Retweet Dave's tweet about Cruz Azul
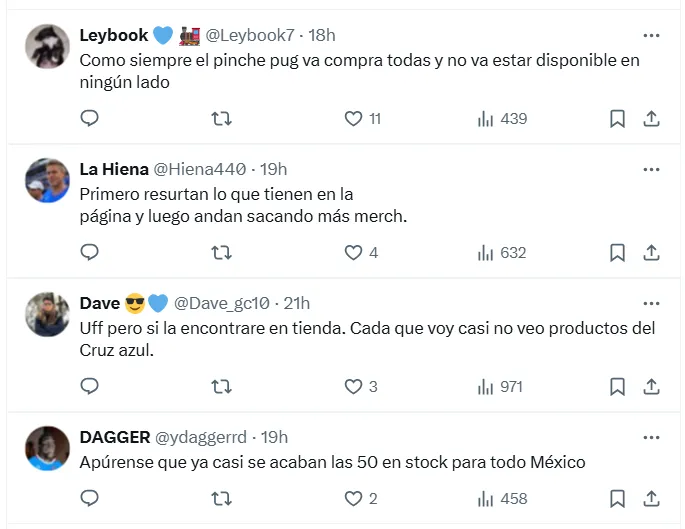The height and width of the screenshot is (529, 685). 222,387
